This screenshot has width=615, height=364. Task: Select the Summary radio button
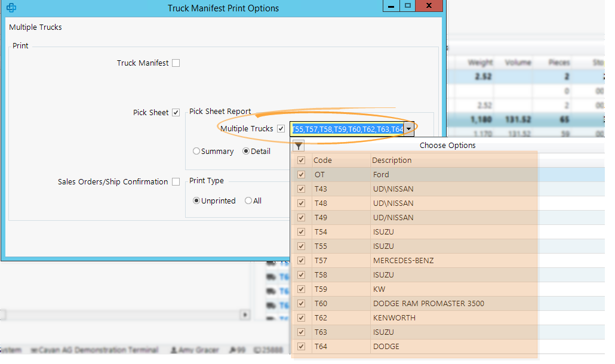coord(196,151)
